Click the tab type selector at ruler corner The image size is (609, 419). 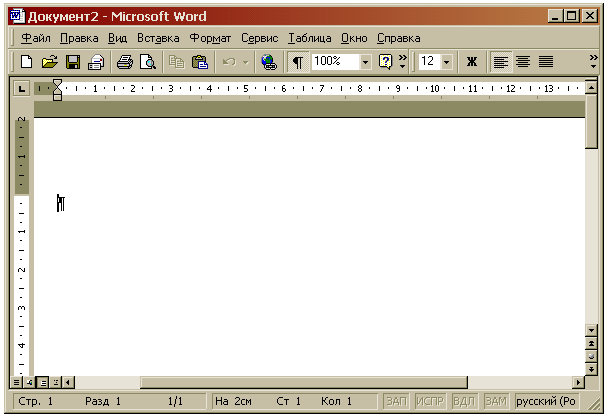(x=21, y=89)
